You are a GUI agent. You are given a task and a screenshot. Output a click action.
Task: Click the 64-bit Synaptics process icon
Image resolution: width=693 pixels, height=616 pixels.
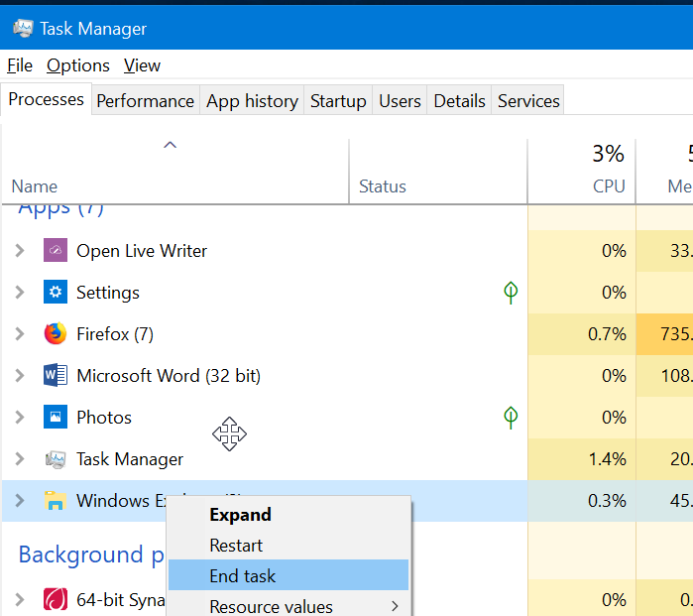(56, 600)
